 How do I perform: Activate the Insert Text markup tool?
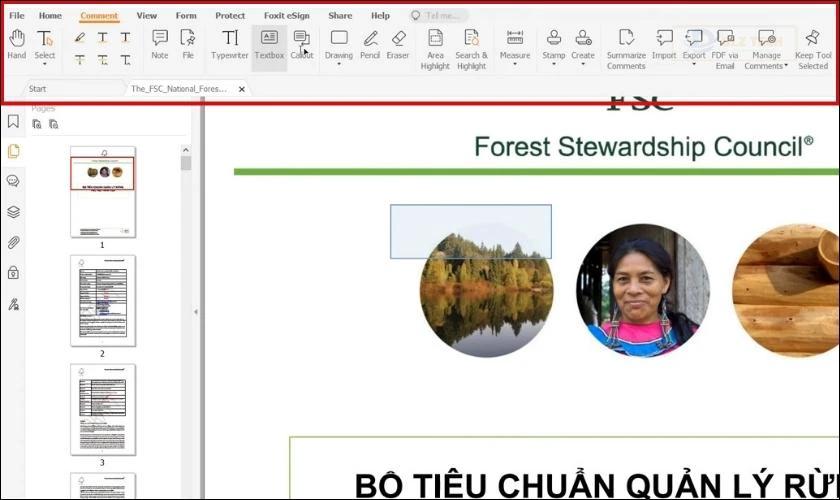[x=125, y=59]
